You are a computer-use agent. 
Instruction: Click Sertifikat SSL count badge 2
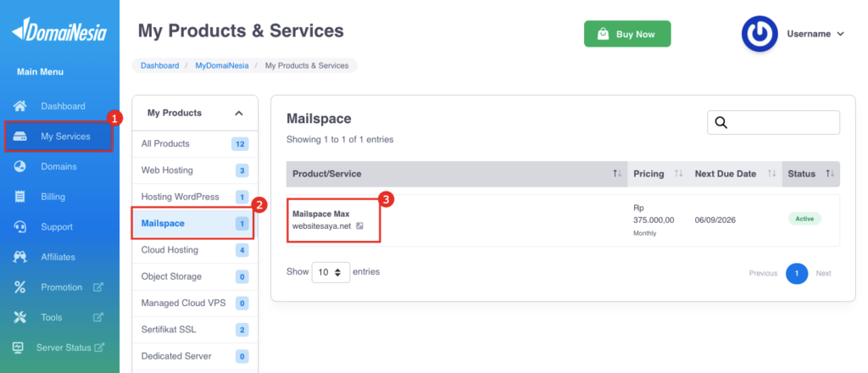242,330
